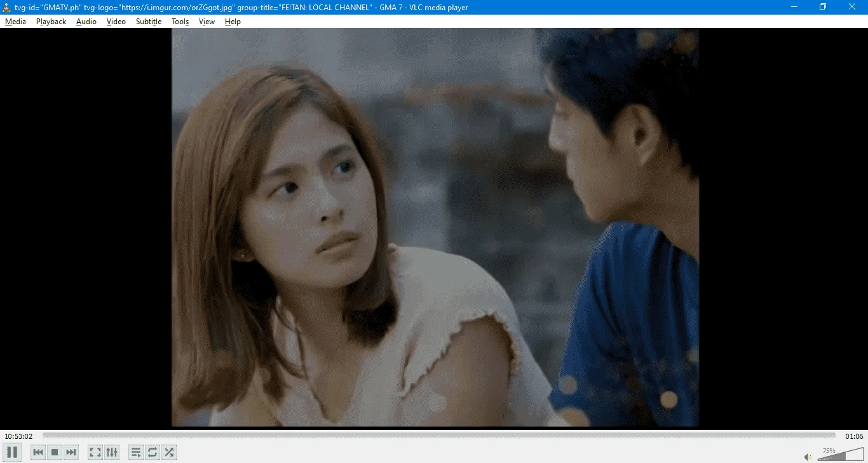Toggle fullscreen video mode
Viewport: 868px width, 463px height.
(x=95, y=452)
